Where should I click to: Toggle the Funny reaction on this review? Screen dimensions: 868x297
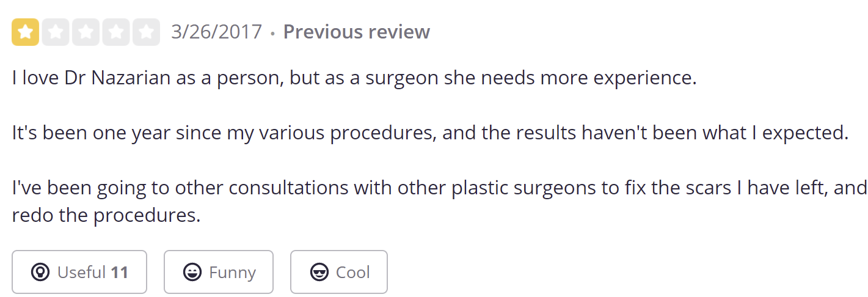tap(219, 272)
